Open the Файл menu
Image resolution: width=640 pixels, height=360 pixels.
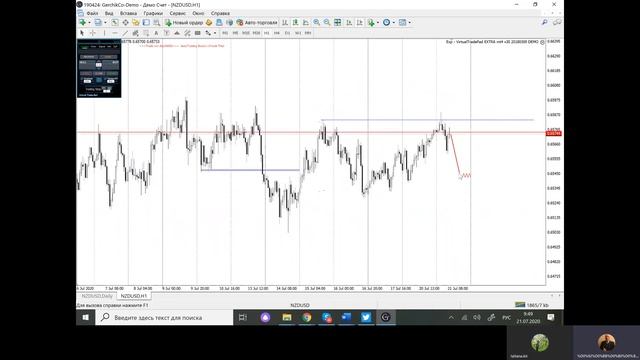click(x=92, y=13)
